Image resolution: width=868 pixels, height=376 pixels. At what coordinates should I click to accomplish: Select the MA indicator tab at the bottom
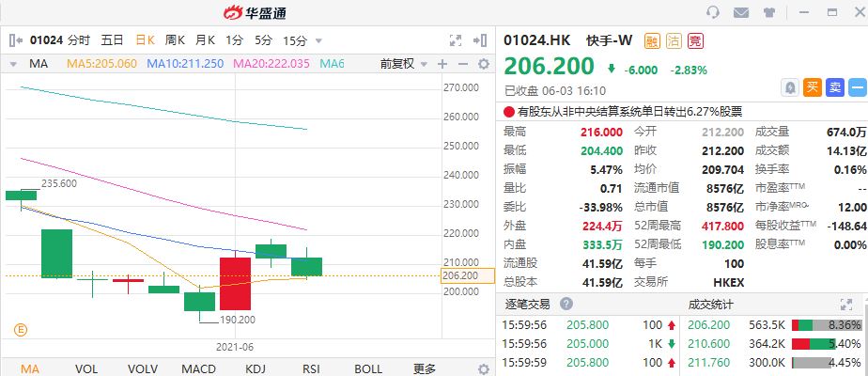pyautogui.click(x=29, y=368)
